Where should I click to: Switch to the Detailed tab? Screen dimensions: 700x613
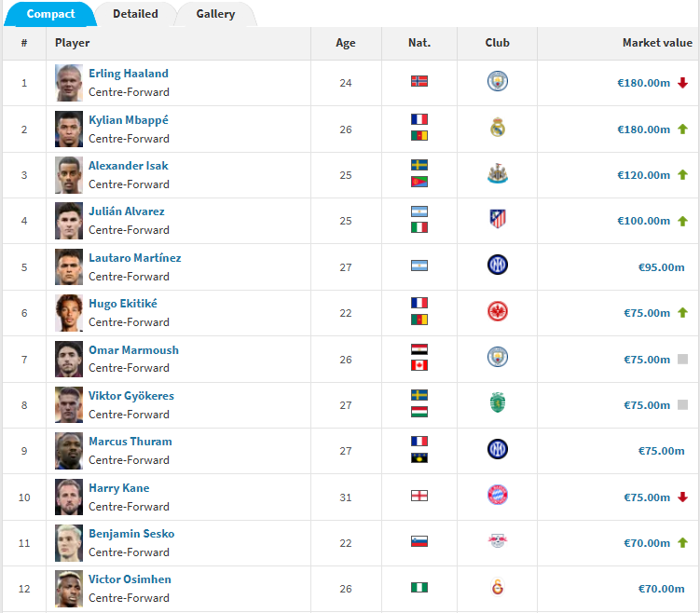(x=135, y=14)
